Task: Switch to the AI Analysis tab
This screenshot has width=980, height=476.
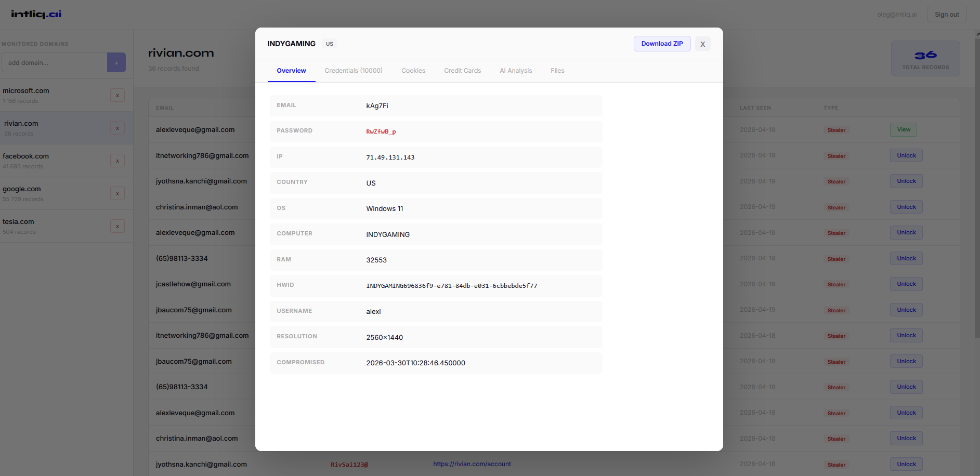Action: [515, 71]
